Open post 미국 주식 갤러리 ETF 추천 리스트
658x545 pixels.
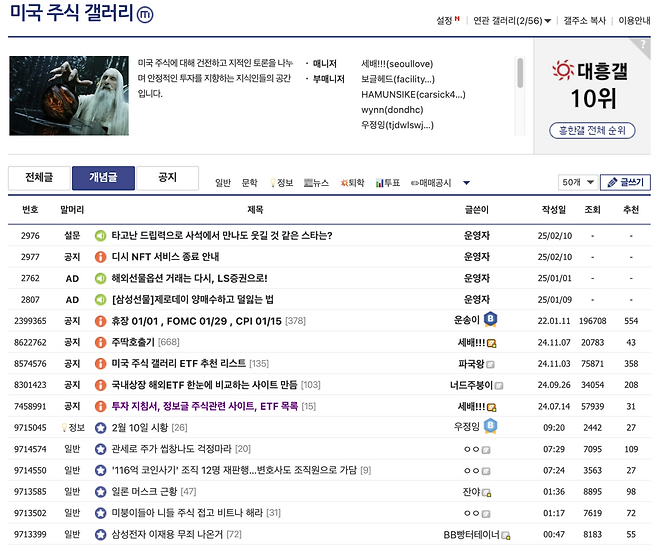(179, 363)
